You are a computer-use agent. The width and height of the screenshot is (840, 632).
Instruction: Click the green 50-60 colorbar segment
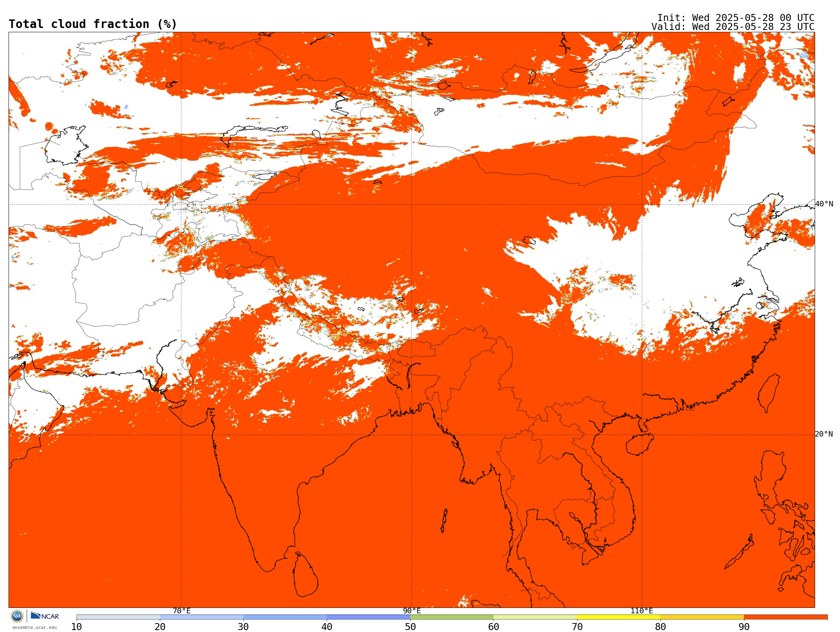pyautogui.click(x=452, y=617)
